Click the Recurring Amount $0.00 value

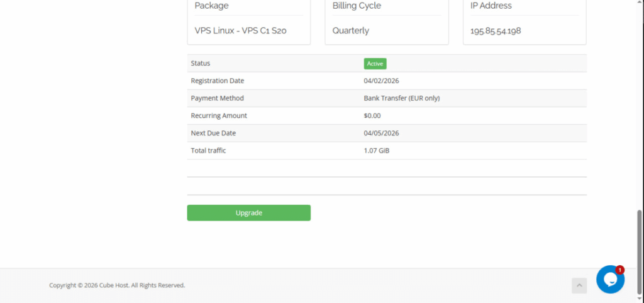click(372, 116)
